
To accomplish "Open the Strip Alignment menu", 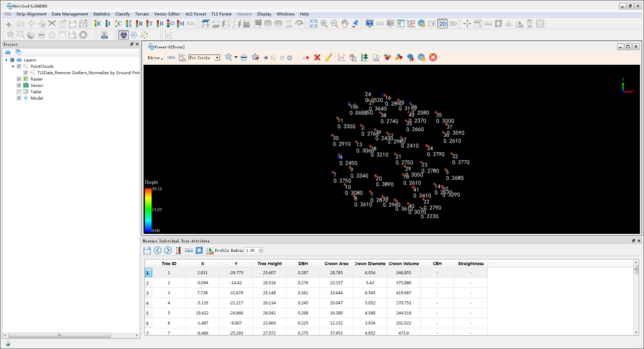I will 31,14.
